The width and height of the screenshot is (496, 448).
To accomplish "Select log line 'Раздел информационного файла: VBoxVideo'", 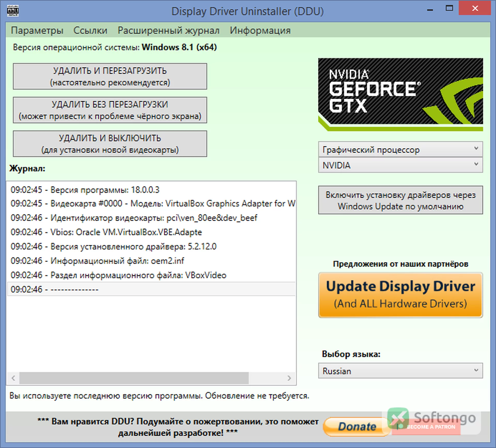I will pyautogui.click(x=151, y=275).
